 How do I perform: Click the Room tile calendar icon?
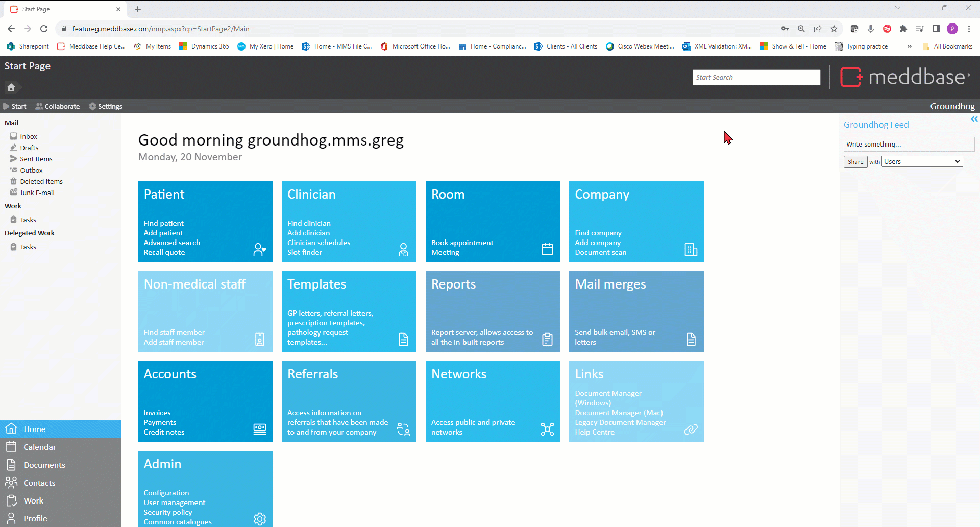coord(547,249)
